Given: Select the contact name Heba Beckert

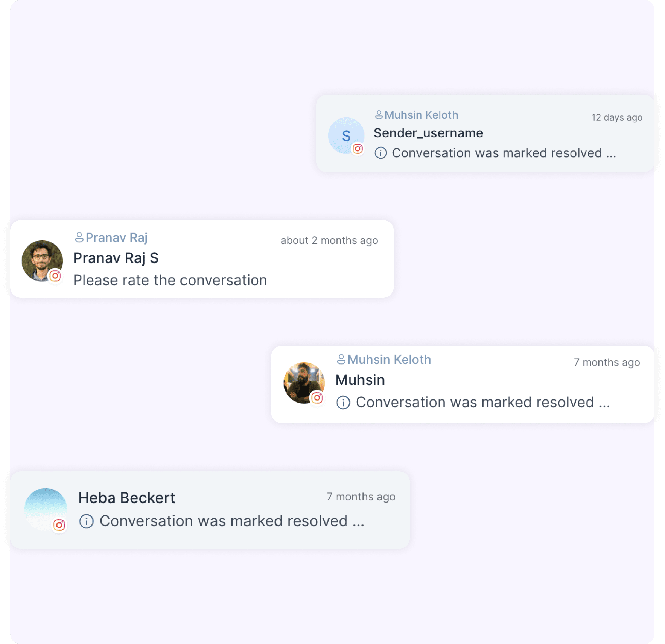Looking at the screenshot, I should 127,498.
